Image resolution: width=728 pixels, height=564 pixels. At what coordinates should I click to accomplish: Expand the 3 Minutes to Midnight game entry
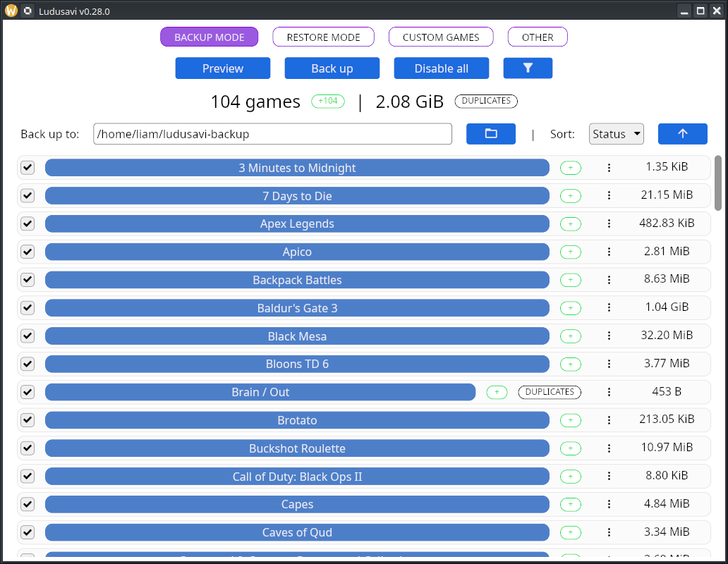click(x=297, y=168)
